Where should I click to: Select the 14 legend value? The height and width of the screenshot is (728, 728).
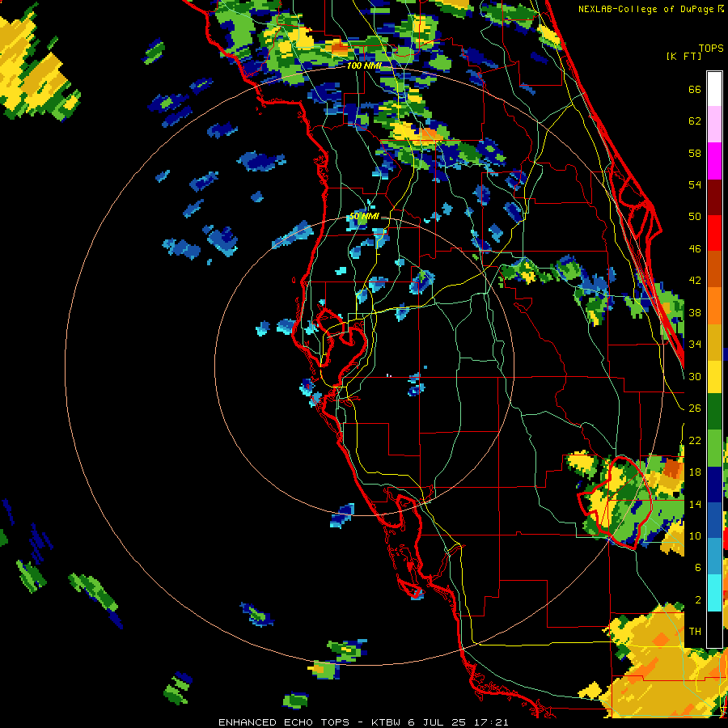point(695,504)
